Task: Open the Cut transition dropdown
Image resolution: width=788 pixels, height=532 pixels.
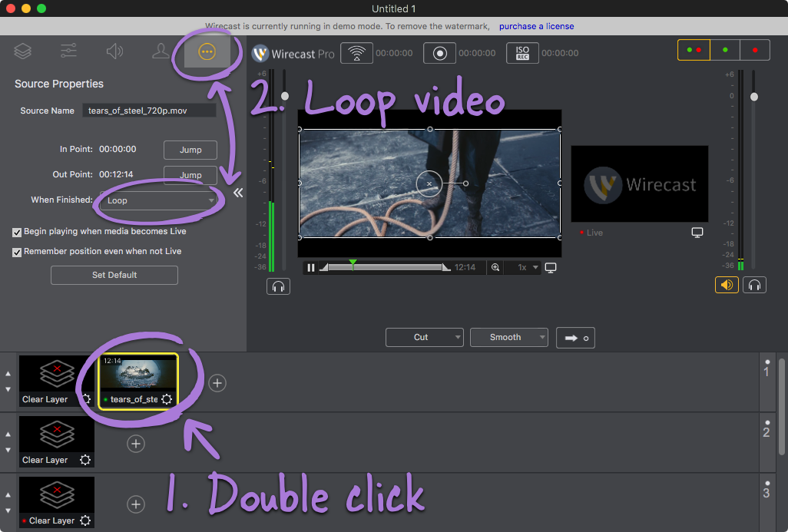Action: click(424, 337)
